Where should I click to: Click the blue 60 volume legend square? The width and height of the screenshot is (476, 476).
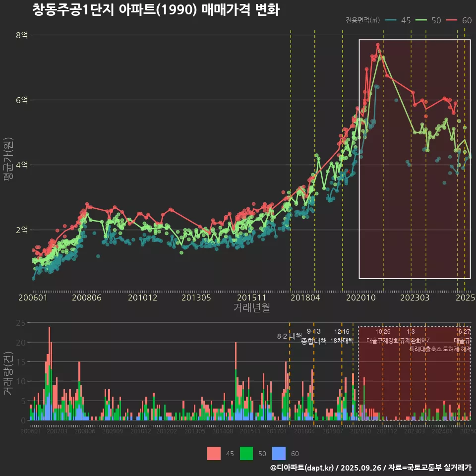click(x=279, y=453)
